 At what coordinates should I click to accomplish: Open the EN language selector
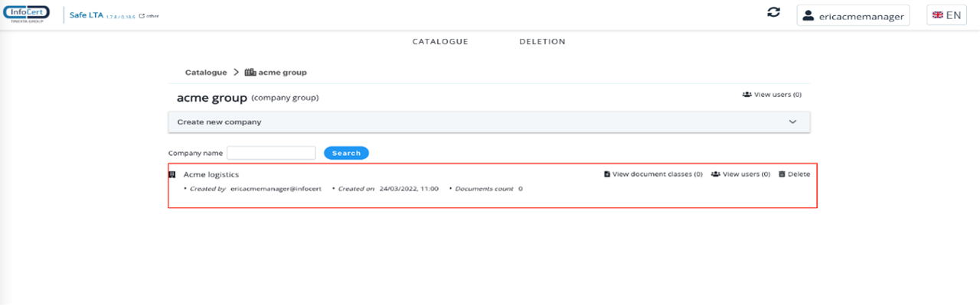coord(946,15)
